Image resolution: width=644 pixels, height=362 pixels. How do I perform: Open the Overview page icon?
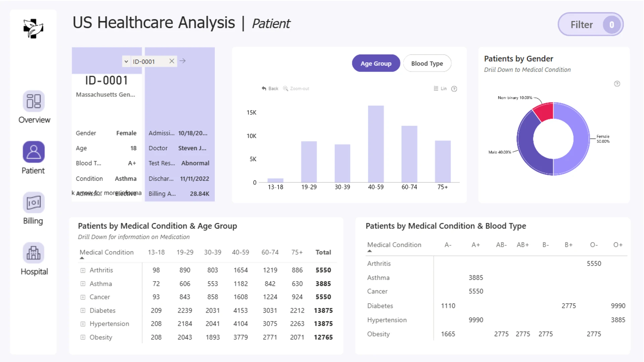coord(34,101)
